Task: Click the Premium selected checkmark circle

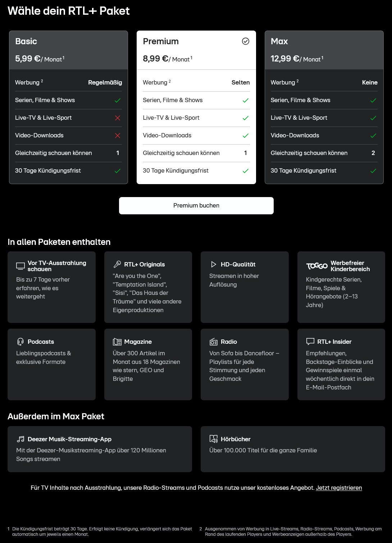Action: (246, 41)
